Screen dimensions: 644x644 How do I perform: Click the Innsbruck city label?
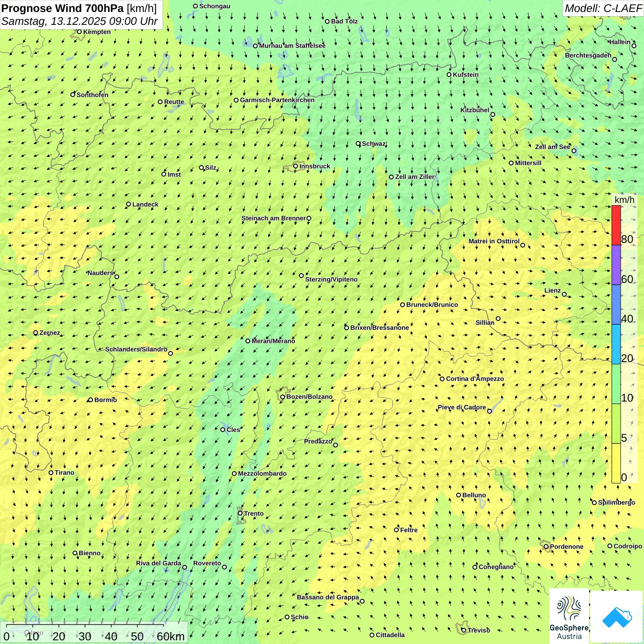click(x=315, y=166)
